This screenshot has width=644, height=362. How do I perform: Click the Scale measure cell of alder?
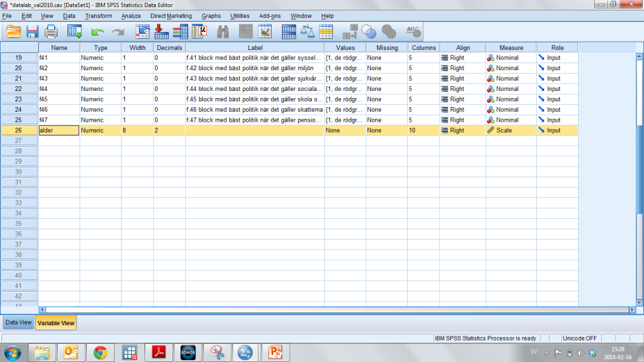coord(511,130)
